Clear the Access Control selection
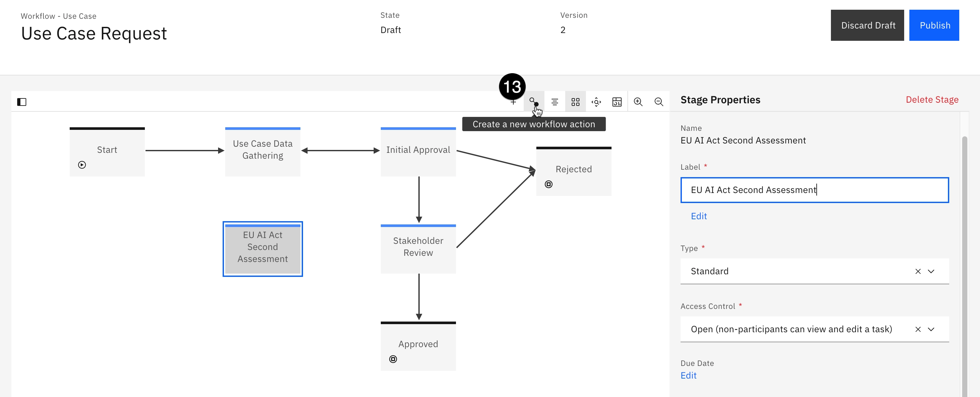The width and height of the screenshot is (980, 397). [x=917, y=329]
